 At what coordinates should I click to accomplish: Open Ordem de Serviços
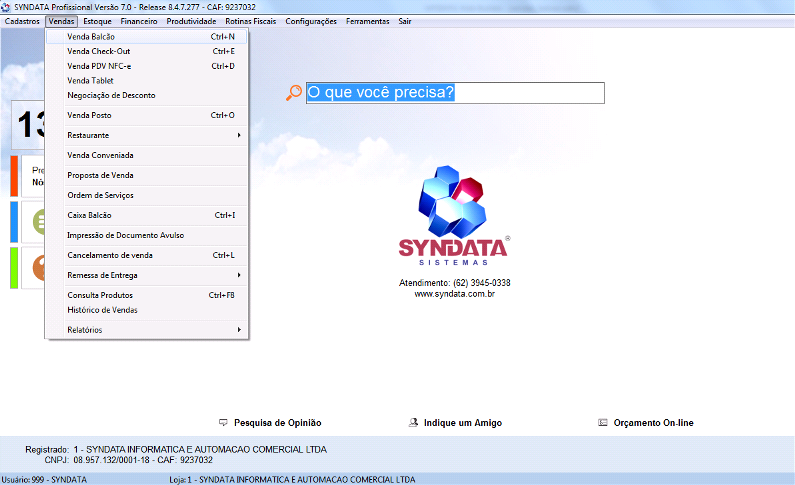147,195
